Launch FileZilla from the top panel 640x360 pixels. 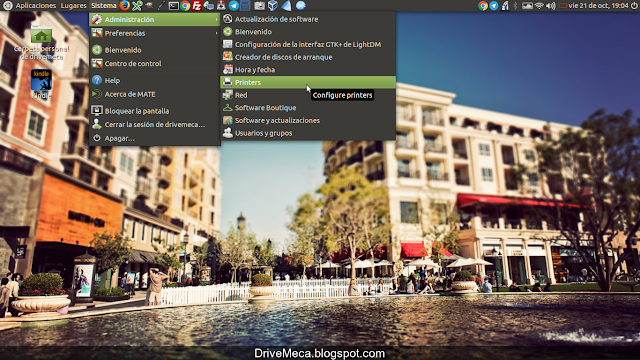coord(197,6)
